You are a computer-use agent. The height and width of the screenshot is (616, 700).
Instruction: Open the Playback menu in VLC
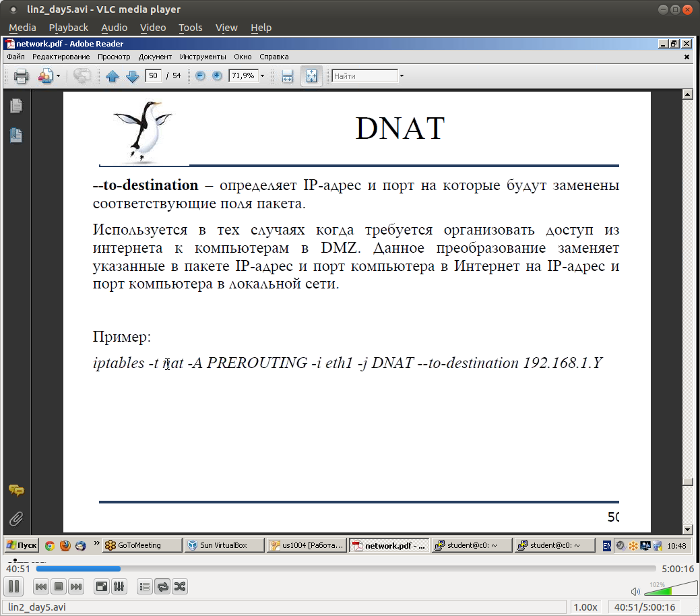coord(68,28)
